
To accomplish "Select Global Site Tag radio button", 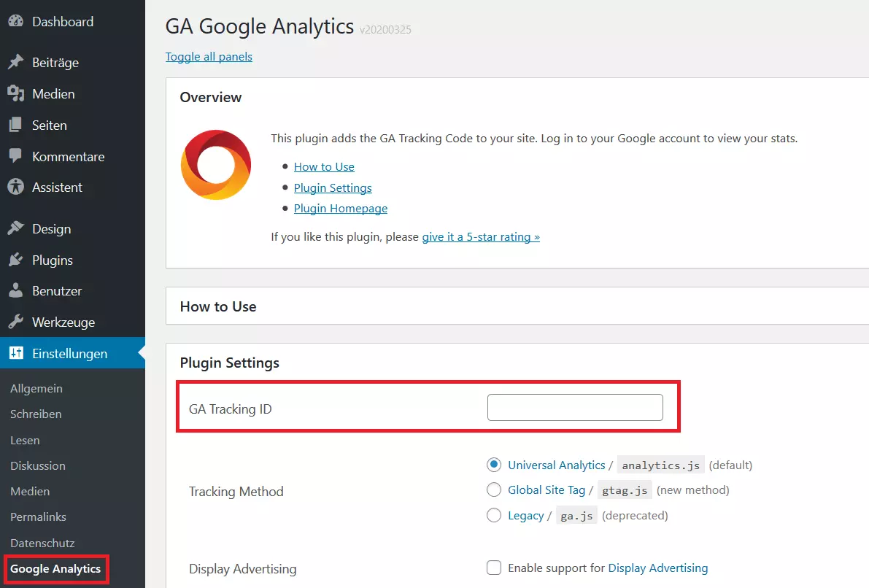I will point(494,490).
